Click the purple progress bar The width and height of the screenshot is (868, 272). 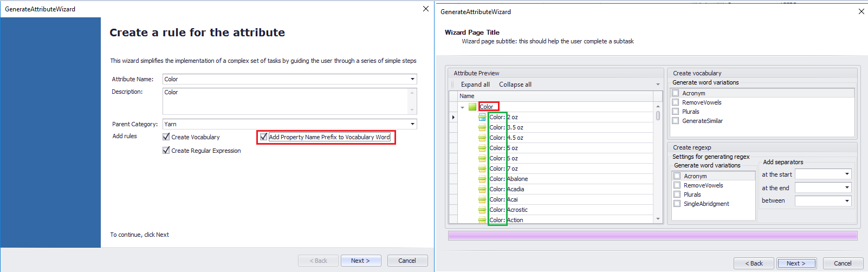(x=652, y=236)
